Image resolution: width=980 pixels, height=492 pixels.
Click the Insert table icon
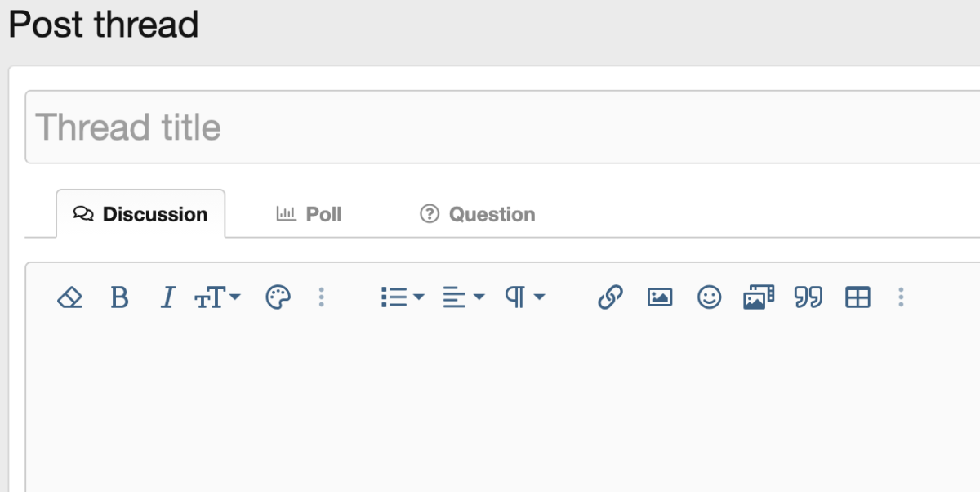click(x=857, y=297)
